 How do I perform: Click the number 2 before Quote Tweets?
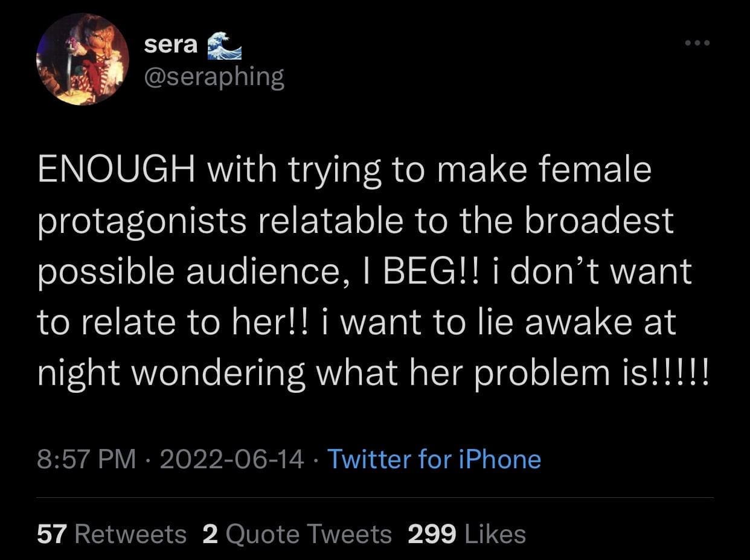point(210,534)
